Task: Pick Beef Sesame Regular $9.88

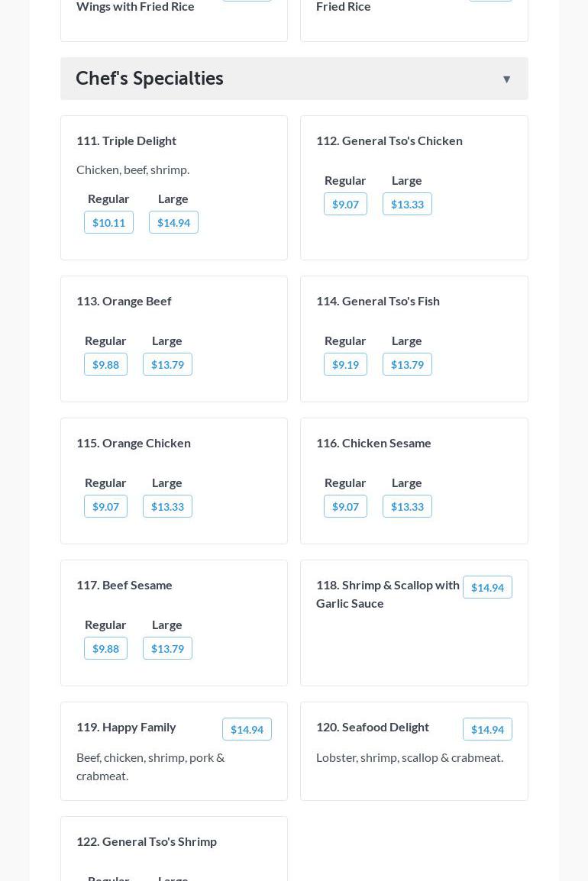Action: pos(105,649)
